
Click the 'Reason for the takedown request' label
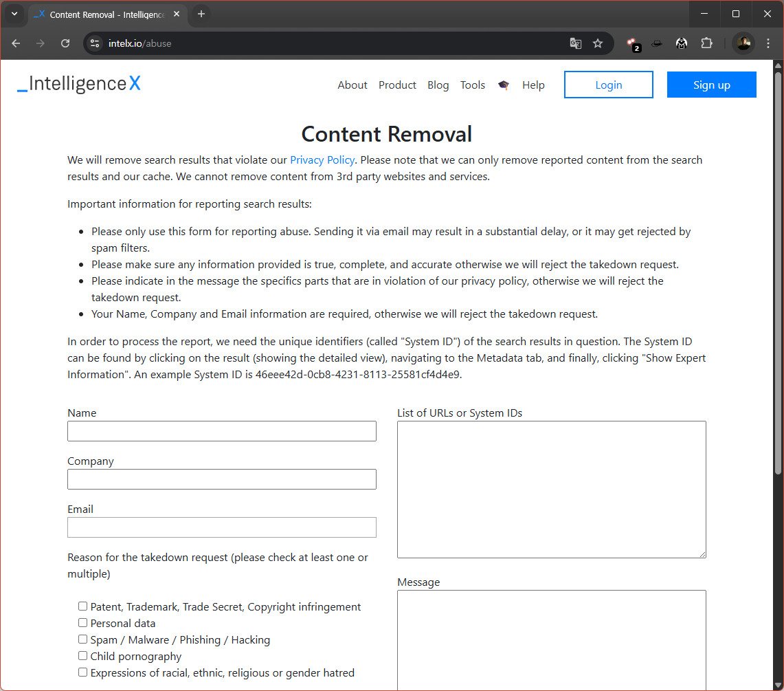[218, 565]
